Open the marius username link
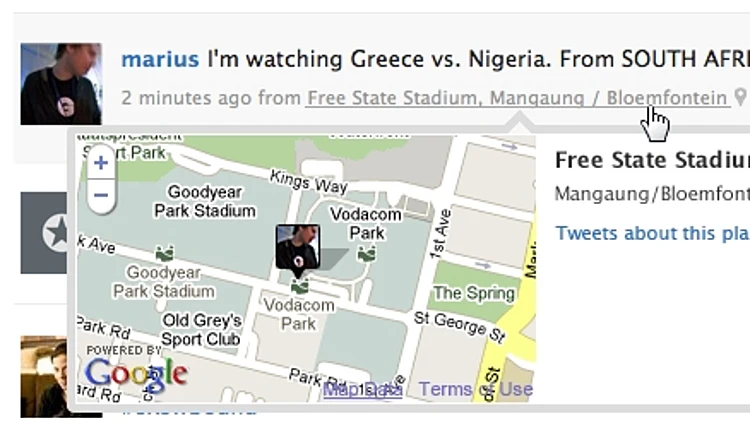This screenshot has width=750, height=422. pos(160,59)
